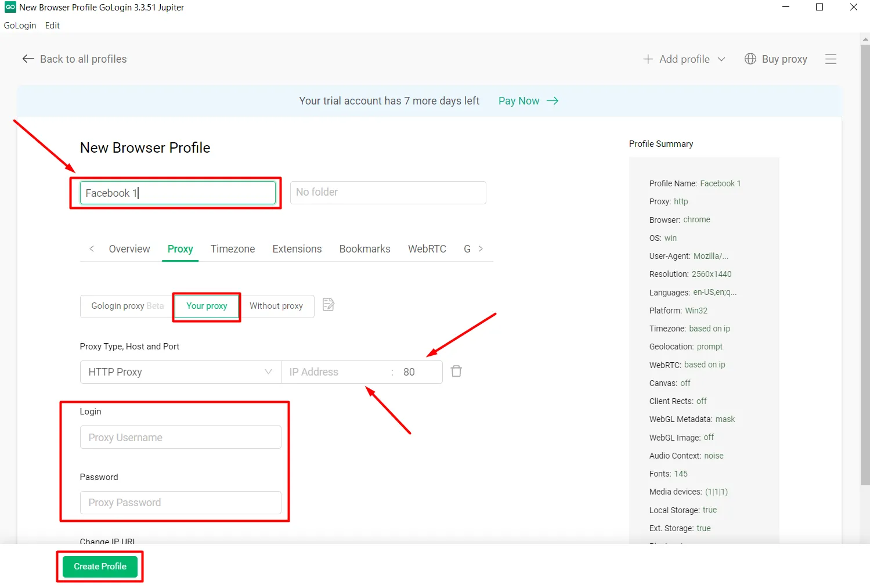Viewport: 870px width, 588px height.
Task: Switch to the Timezone tab
Action: click(232, 249)
